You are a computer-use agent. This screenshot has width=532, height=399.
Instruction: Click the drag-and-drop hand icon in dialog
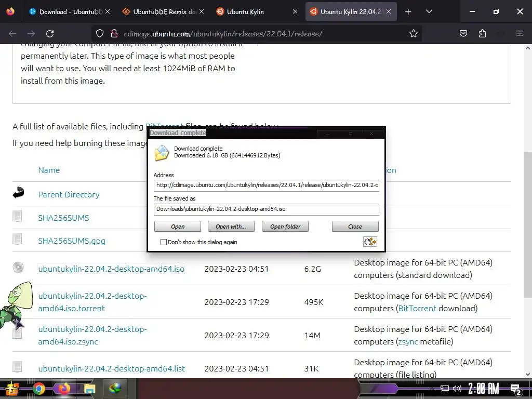(x=370, y=242)
